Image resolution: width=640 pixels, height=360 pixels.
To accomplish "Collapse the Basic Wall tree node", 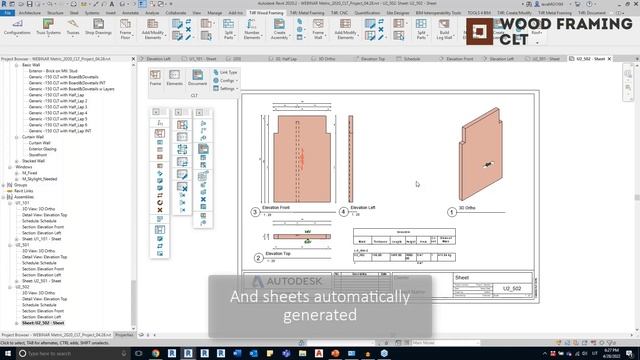I will 17,65.
